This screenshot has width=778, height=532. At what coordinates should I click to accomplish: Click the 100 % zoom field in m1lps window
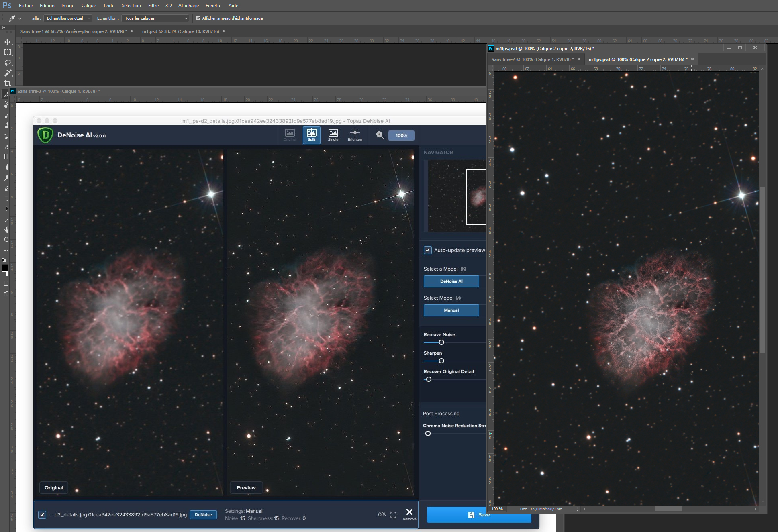click(497, 509)
